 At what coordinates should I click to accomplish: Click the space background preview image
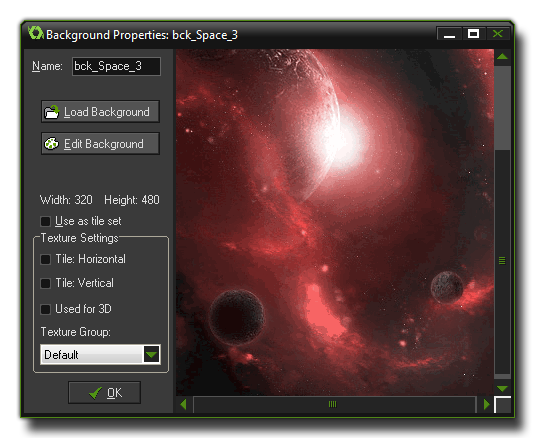[335, 222]
